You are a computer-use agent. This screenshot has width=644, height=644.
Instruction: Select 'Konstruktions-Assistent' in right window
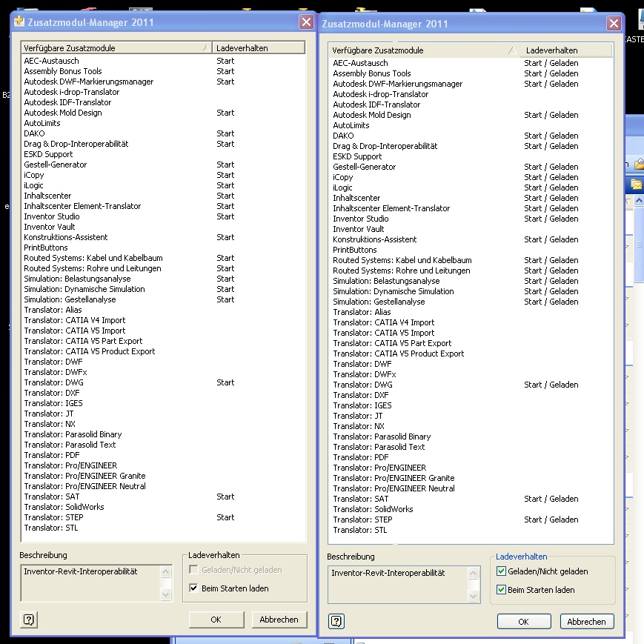coord(374,239)
